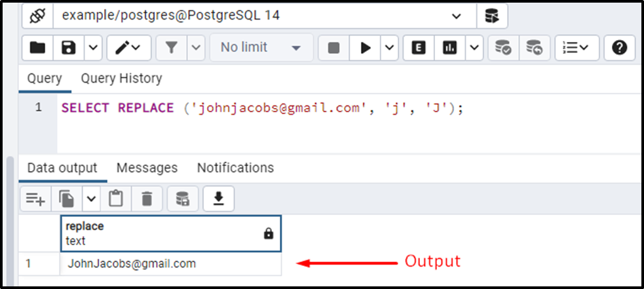This screenshot has width=644, height=289.
Task: Click line number 1 in editor gutter
Action: point(38,108)
